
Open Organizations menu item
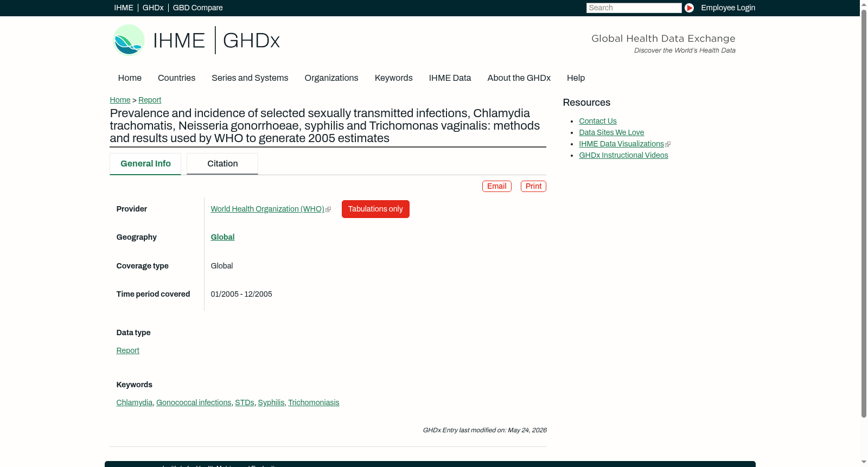331,78
